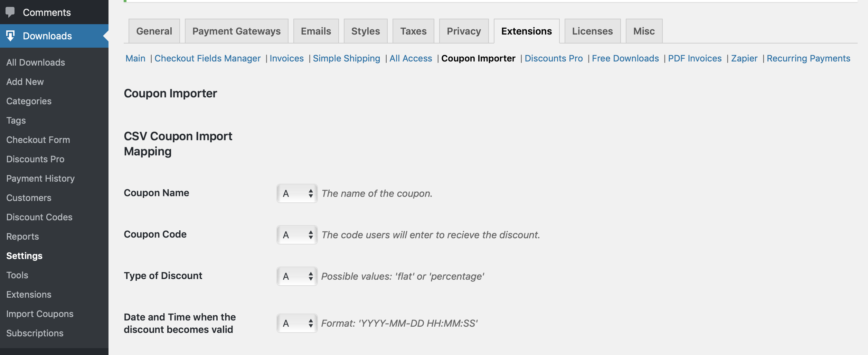
Task: Open Import Coupons in the sidebar
Action: (x=40, y=314)
